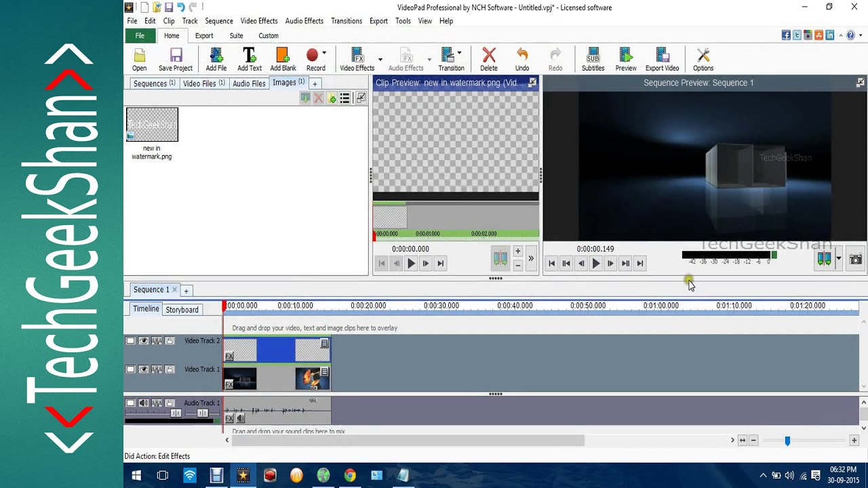Pop out the Clip Preview window

[532, 83]
